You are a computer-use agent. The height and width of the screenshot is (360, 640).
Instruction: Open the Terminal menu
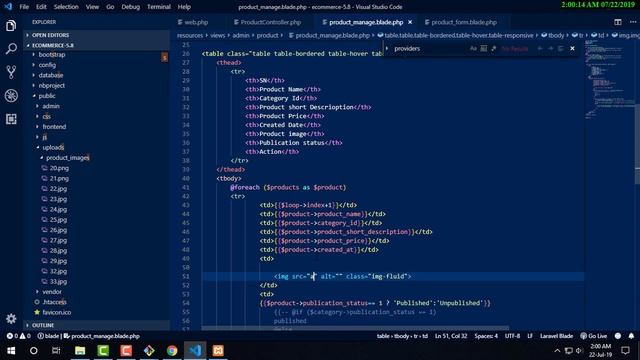158,7
